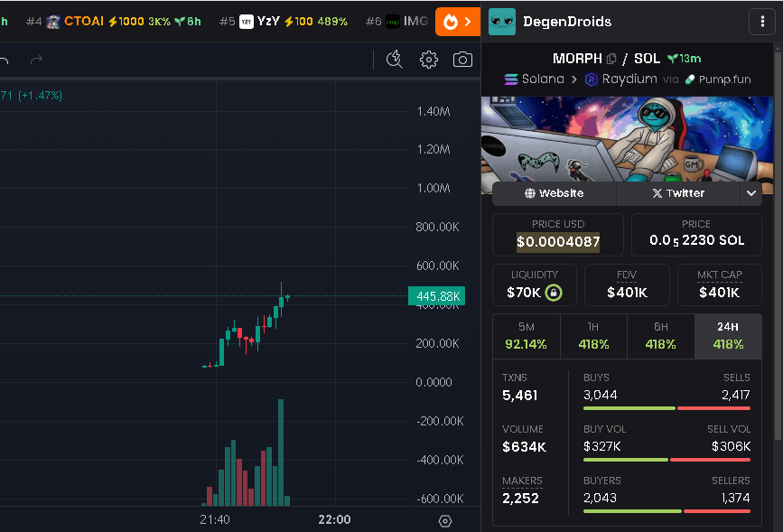
Task: Select the 5M timeframe tab
Action: [x=527, y=336]
